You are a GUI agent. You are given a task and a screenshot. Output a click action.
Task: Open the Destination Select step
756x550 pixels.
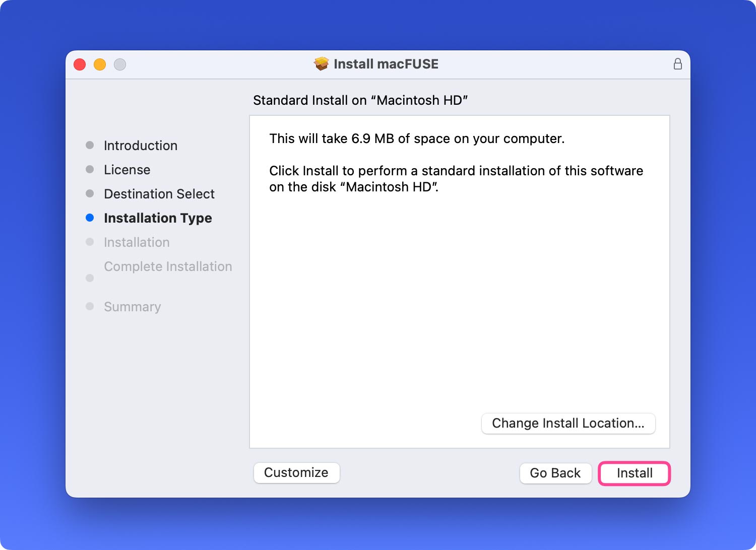pyautogui.click(x=159, y=194)
